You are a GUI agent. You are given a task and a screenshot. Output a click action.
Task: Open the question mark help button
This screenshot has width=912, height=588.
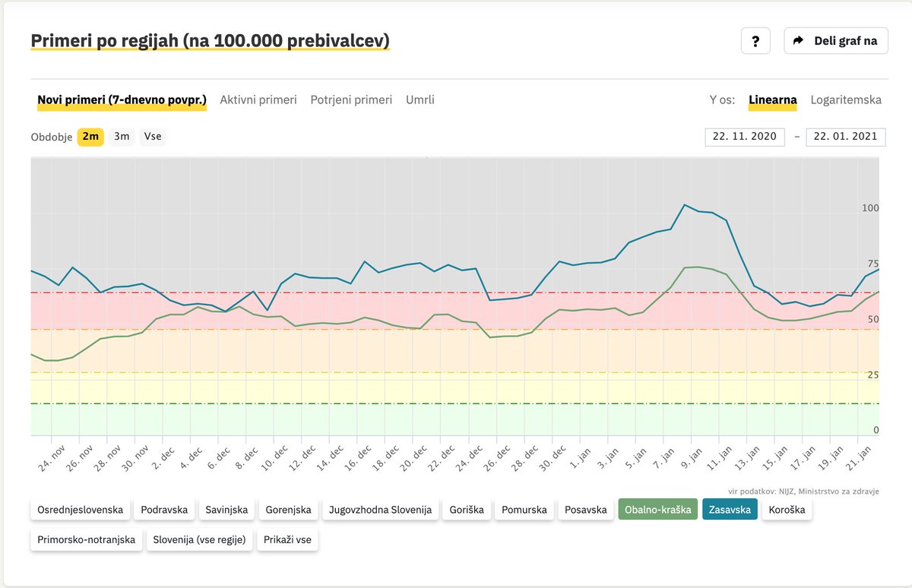pos(755,41)
